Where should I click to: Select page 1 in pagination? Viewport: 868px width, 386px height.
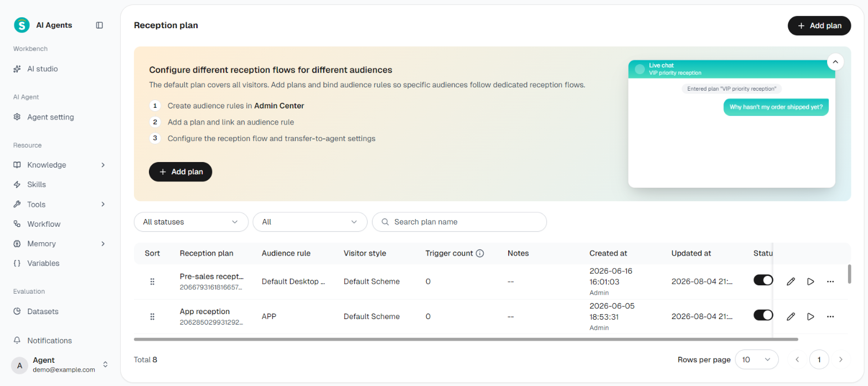[x=819, y=359]
